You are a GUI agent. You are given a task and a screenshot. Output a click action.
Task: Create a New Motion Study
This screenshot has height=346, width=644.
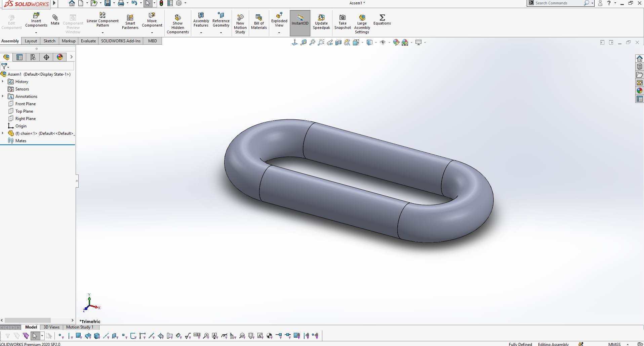(x=240, y=24)
